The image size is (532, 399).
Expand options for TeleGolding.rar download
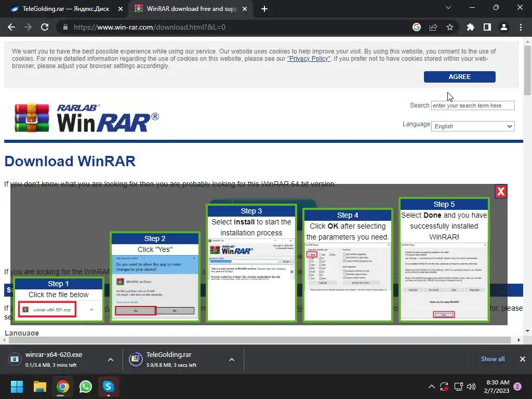232,360
